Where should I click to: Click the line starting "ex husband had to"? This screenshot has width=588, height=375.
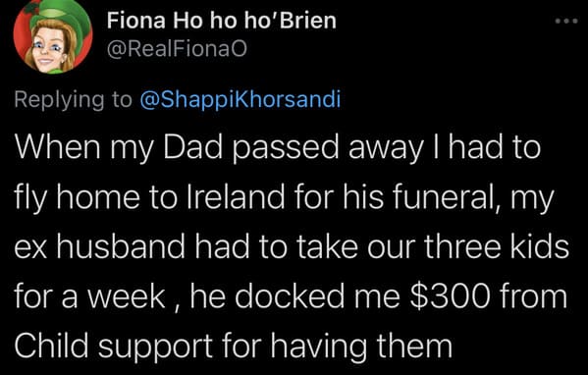pyautogui.click(x=292, y=247)
